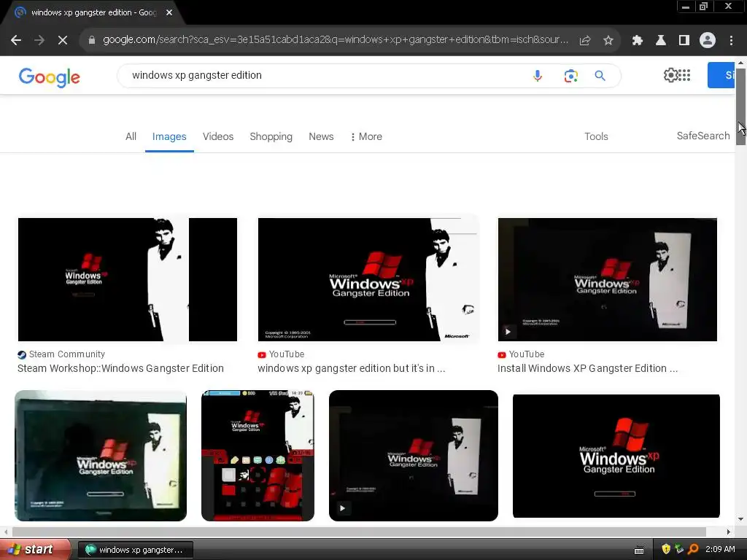Viewport: 747px width, 560px height.
Task: Open the Extensions puzzle icon
Action: pos(637,41)
